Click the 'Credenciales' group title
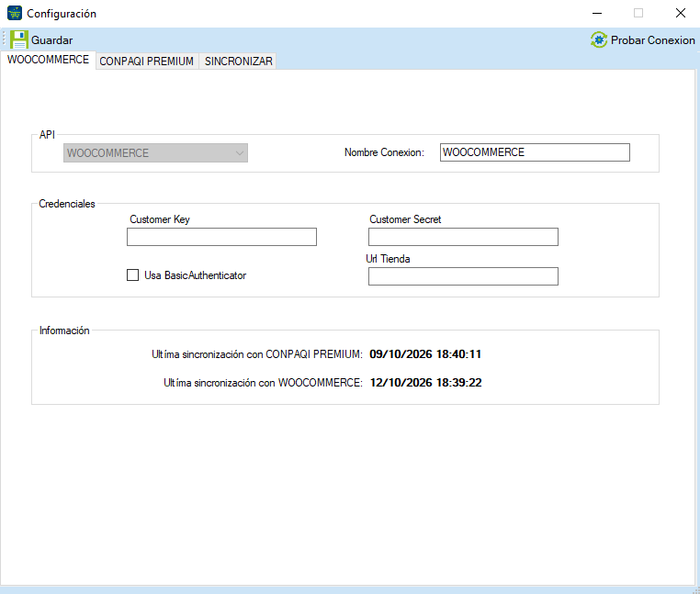 tap(67, 204)
